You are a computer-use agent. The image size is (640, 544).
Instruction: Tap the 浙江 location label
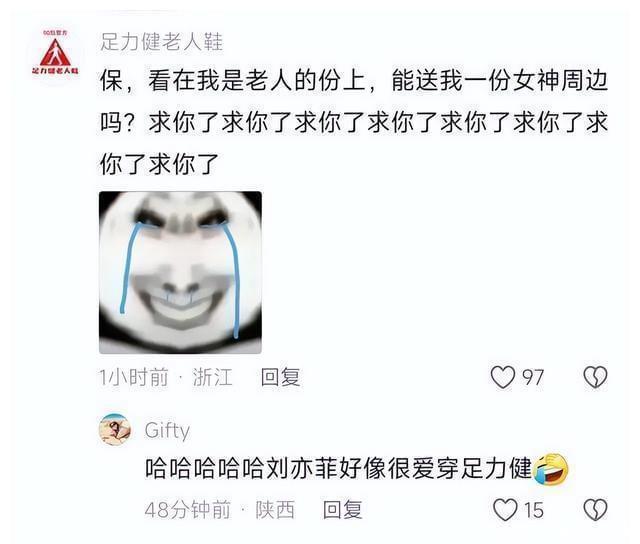(x=213, y=377)
